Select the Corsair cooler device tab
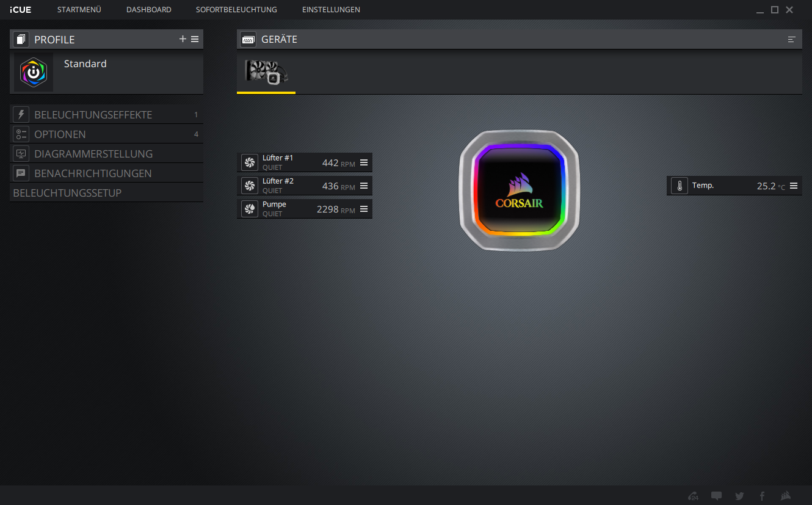This screenshot has height=505, width=812. (x=266, y=73)
